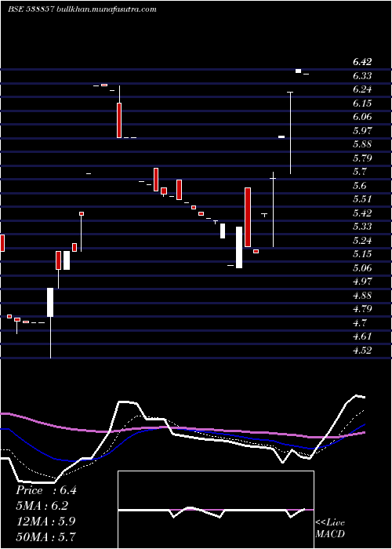Select the 5.51 price axis value
Image resolution: width=392 pixels, height=549 pixels.
(x=362, y=199)
